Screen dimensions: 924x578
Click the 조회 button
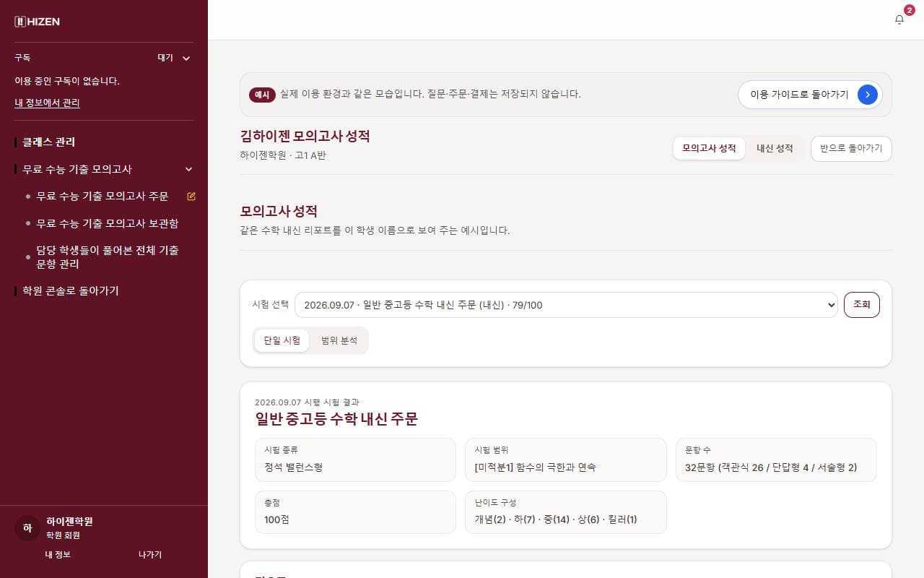(x=862, y=305)
